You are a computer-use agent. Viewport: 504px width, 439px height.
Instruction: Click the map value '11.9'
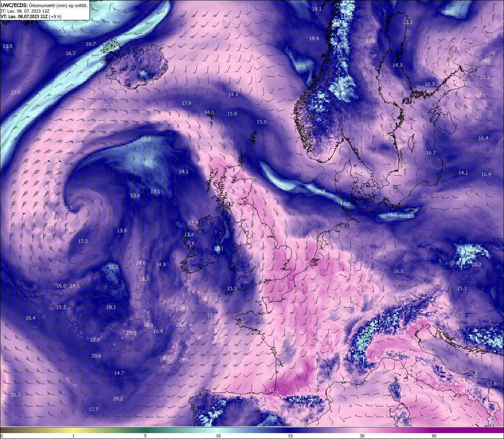[x=146, y=139]
